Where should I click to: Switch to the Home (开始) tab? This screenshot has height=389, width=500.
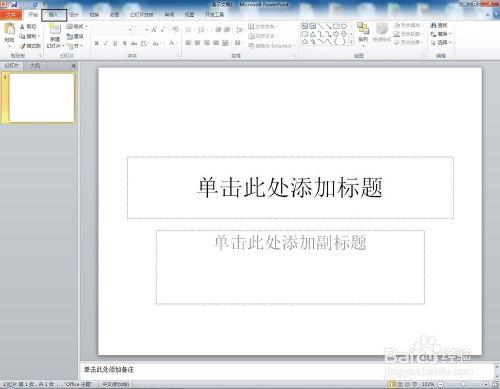click(x=33, y=15)
